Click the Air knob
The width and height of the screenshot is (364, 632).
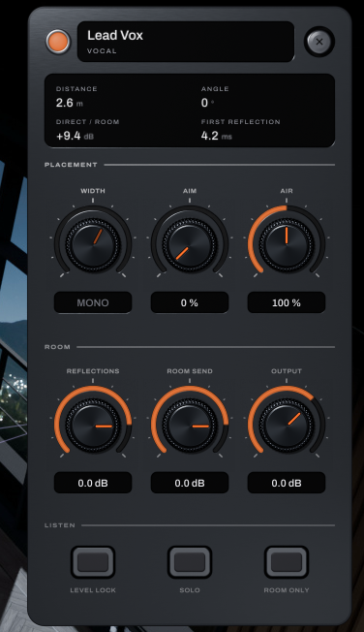point(287,244)
